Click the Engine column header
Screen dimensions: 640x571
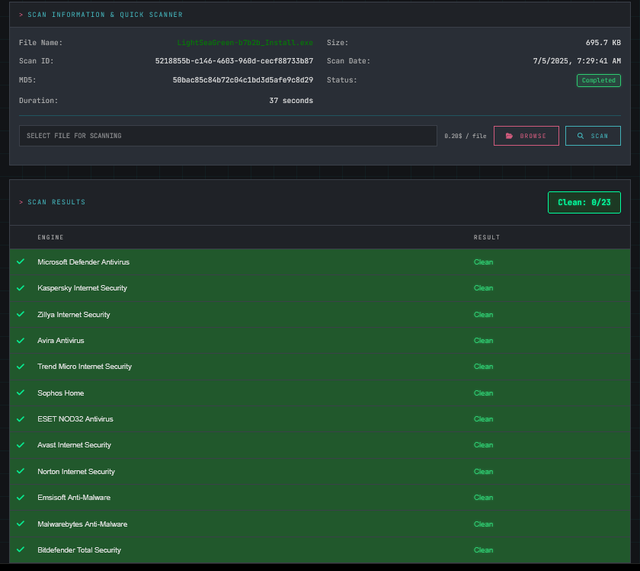(x=50, y=237)
